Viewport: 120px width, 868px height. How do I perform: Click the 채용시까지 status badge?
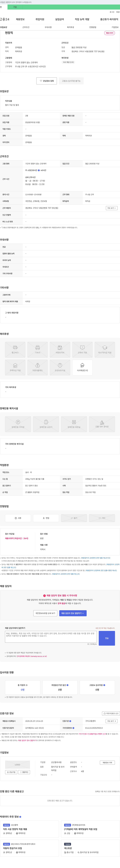tap(110, 33)
